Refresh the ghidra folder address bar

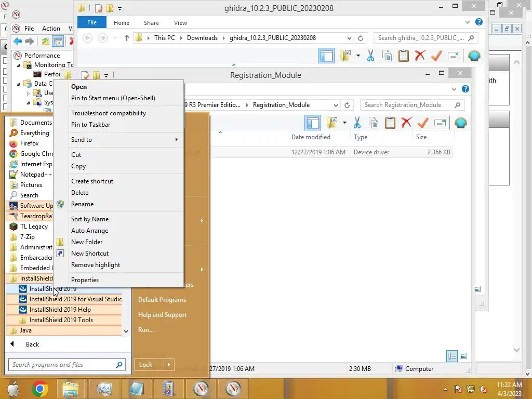(x=361, y=38)
